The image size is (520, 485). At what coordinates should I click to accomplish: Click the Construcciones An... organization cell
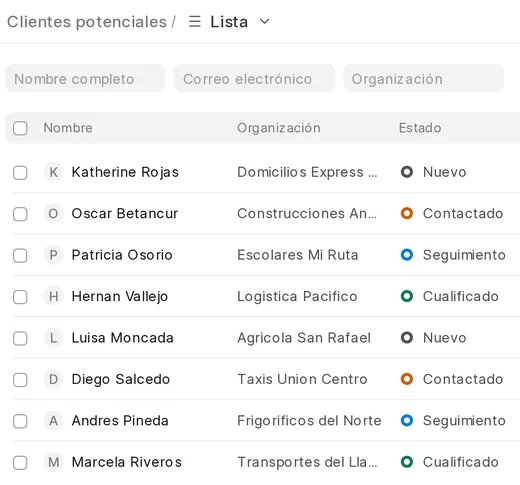(x=307, y=214)
